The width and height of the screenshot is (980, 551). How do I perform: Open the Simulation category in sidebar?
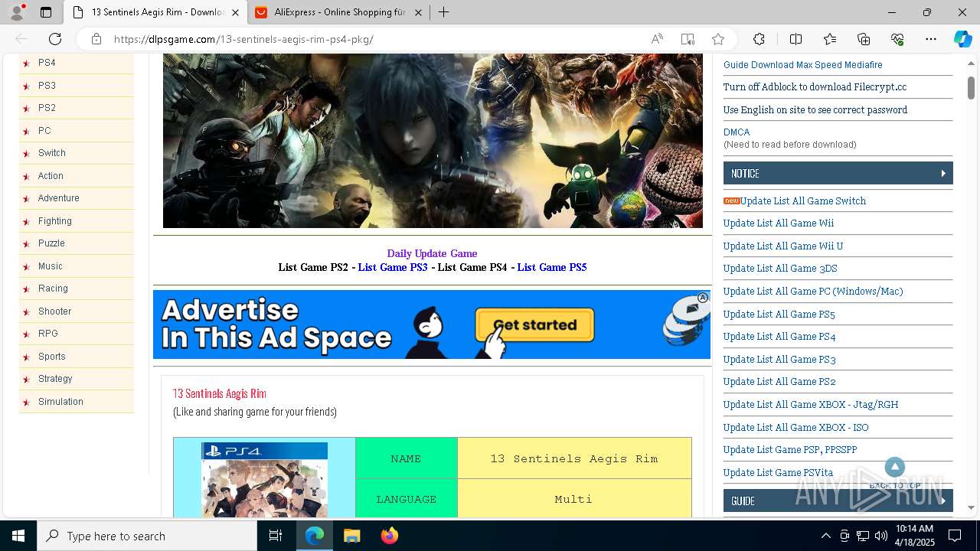[60, 402]
